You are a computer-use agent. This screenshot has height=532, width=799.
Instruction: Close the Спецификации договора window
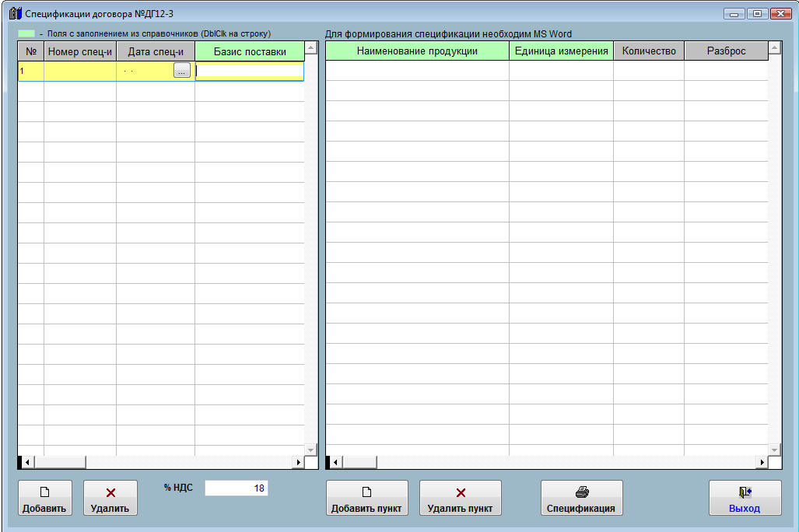(x=780, y=14)
